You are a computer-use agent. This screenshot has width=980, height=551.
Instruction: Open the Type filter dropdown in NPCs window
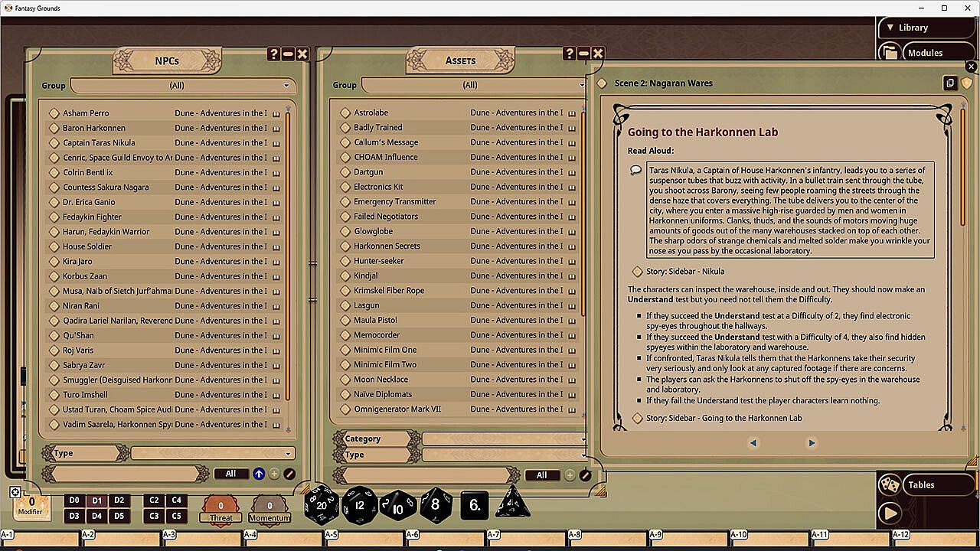(212, 454)
